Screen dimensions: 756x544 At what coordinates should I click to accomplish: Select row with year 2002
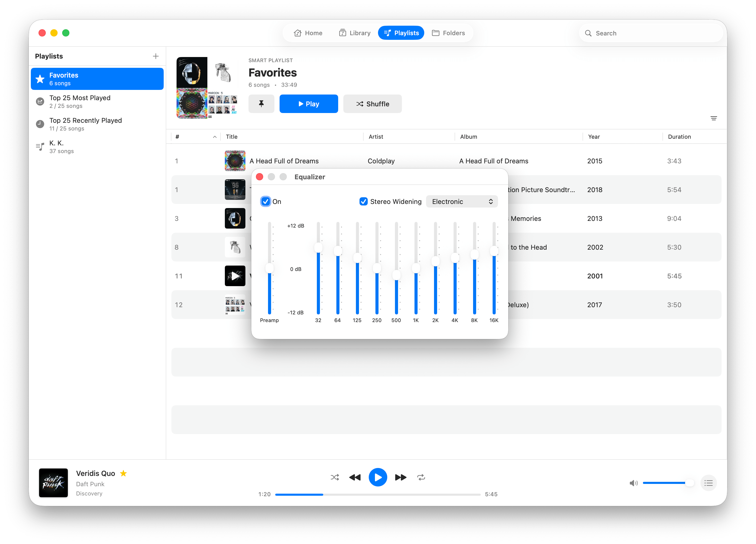click(446, 247)
